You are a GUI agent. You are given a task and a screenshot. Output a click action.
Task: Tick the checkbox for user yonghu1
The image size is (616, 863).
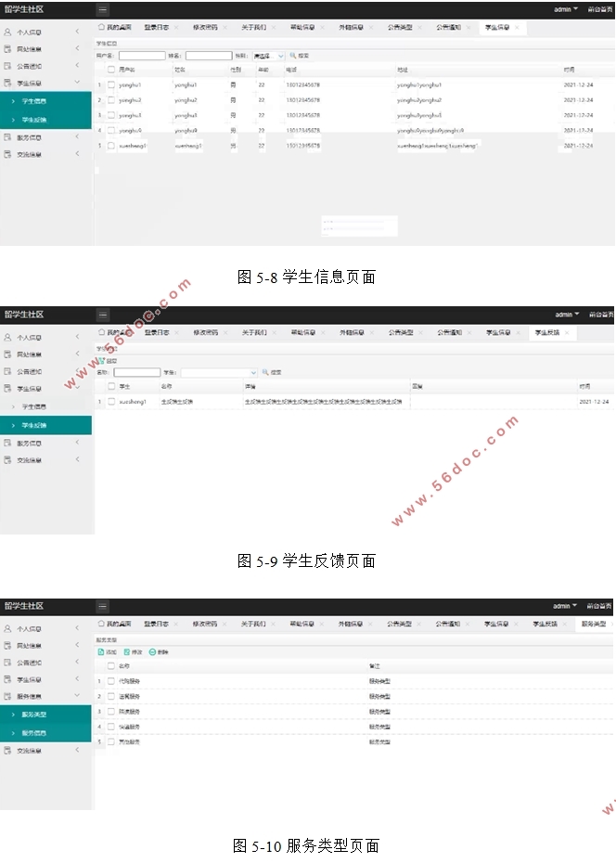point(110,84)
